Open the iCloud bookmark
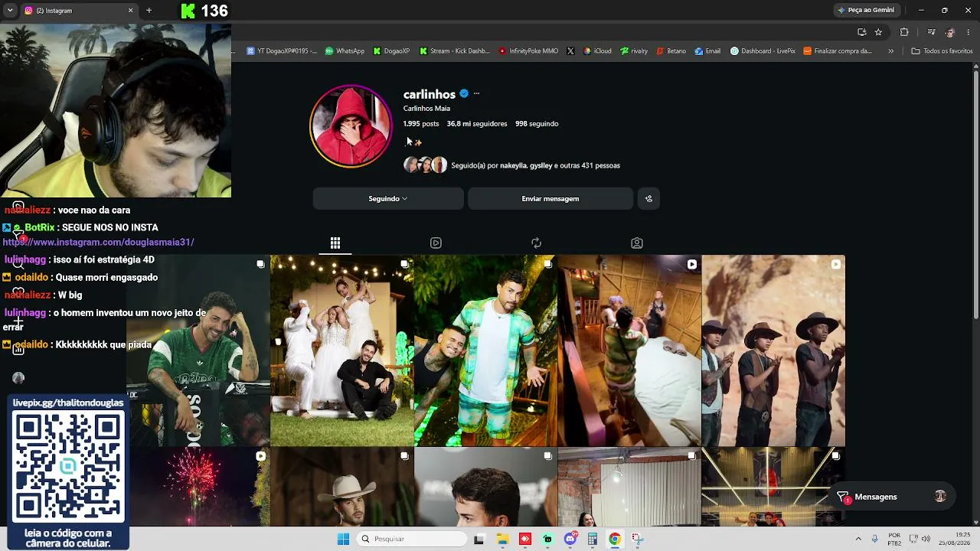The height and width of the screenshot is (551, 980). click(597, 51)
